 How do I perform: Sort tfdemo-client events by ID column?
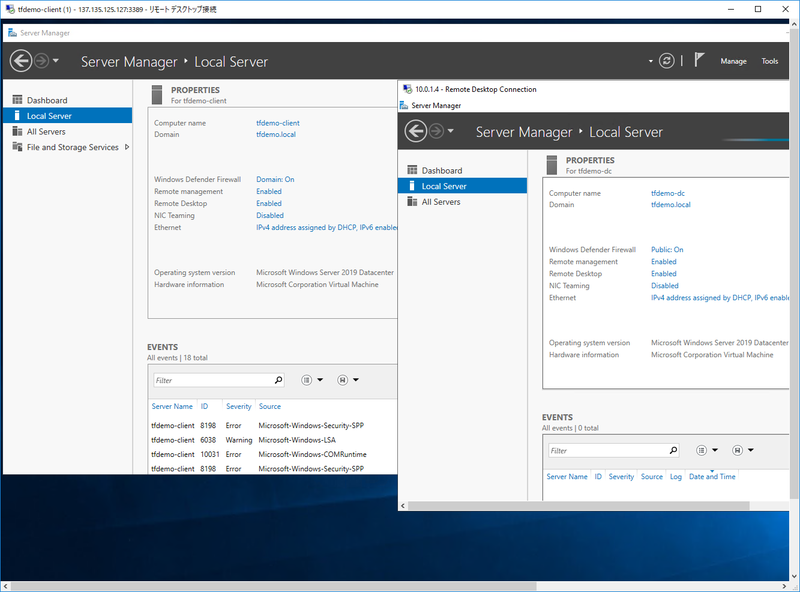tap(204, 406)
